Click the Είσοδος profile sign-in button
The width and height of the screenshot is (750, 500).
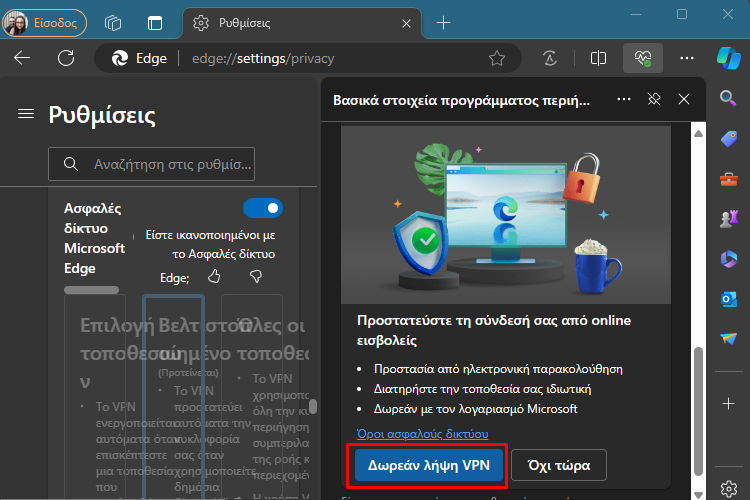(x=44, y=22)
